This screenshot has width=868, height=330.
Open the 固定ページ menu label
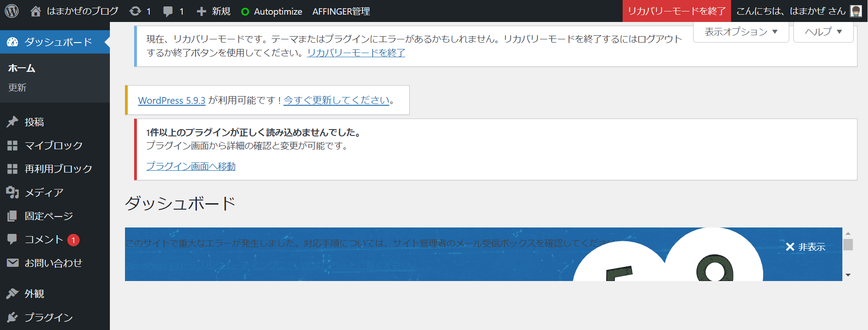(49, 216)
